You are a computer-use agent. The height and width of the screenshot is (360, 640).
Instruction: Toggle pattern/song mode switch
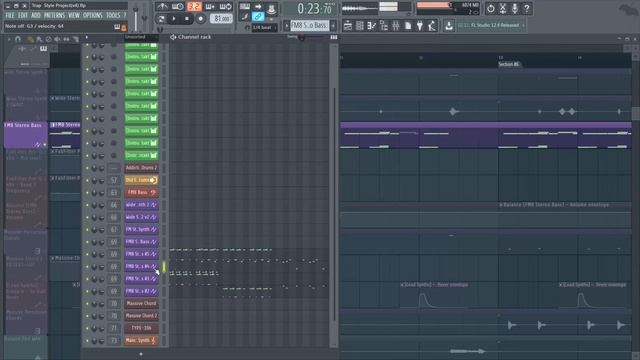pyautogui.click(x=161, y=18)
